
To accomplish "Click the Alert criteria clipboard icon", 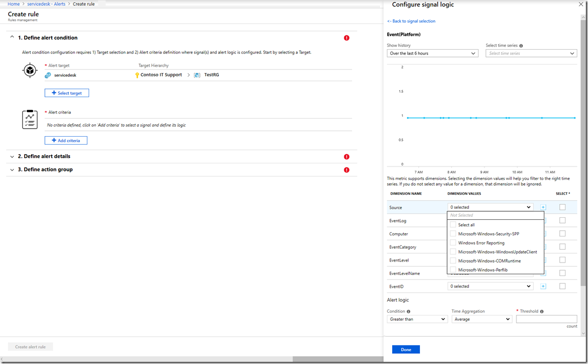I will [x=30, y=120].
